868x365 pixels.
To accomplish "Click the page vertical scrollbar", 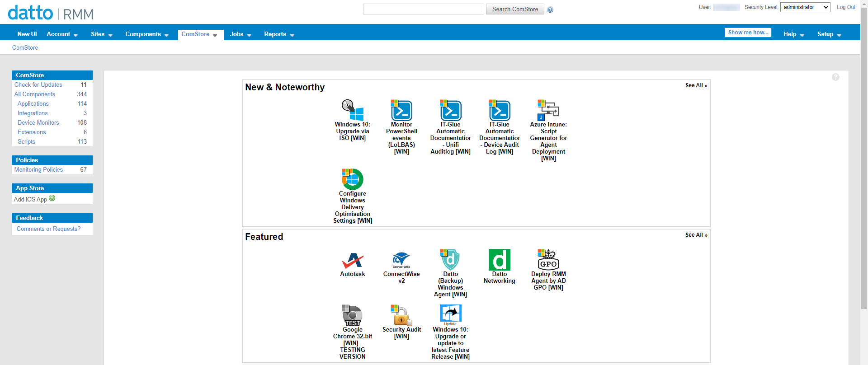I will [x=864, y=158].
